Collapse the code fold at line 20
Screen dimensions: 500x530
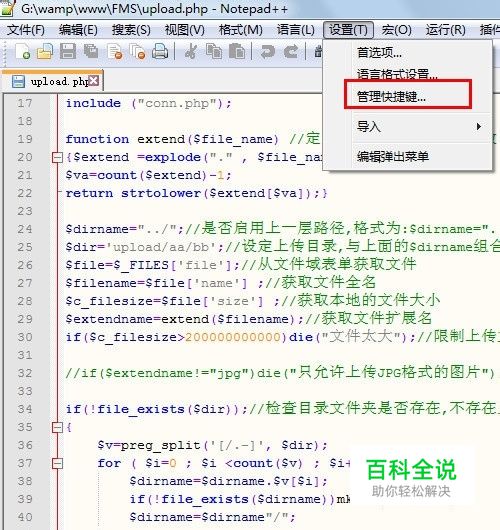pyautogui.click(x=57, y=158)
